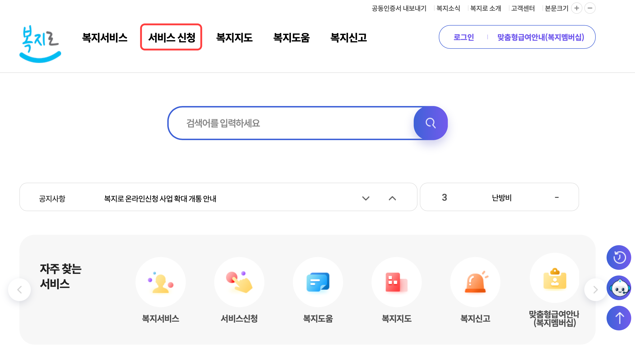
Task: Open the 서비스 신청 menu
Action: (x=171, y=37)
